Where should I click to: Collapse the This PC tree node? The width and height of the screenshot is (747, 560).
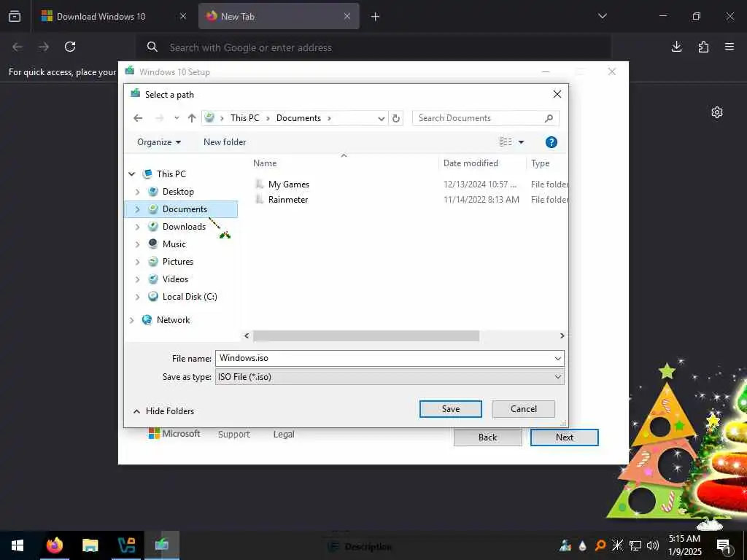tap(132, 174)
